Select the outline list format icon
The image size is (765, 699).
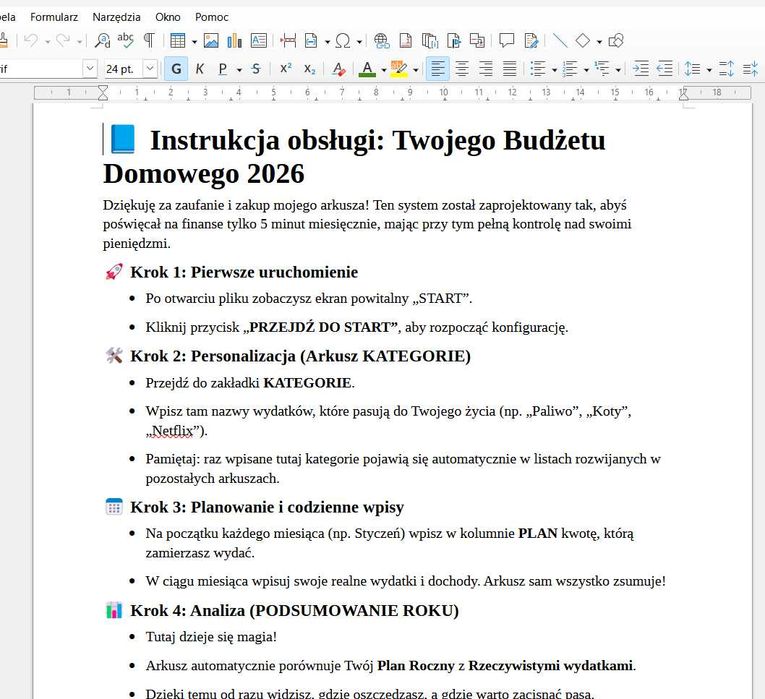click(x=603, y=69)
